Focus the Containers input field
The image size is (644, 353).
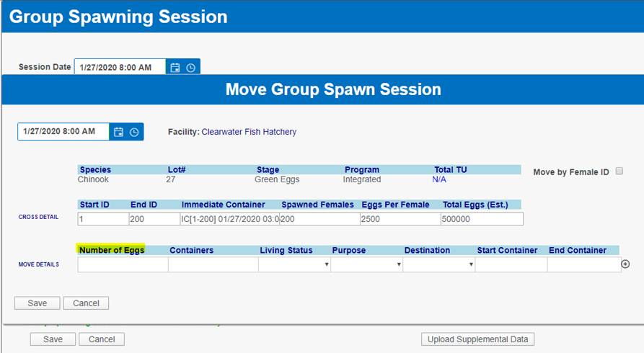[213, 264]
